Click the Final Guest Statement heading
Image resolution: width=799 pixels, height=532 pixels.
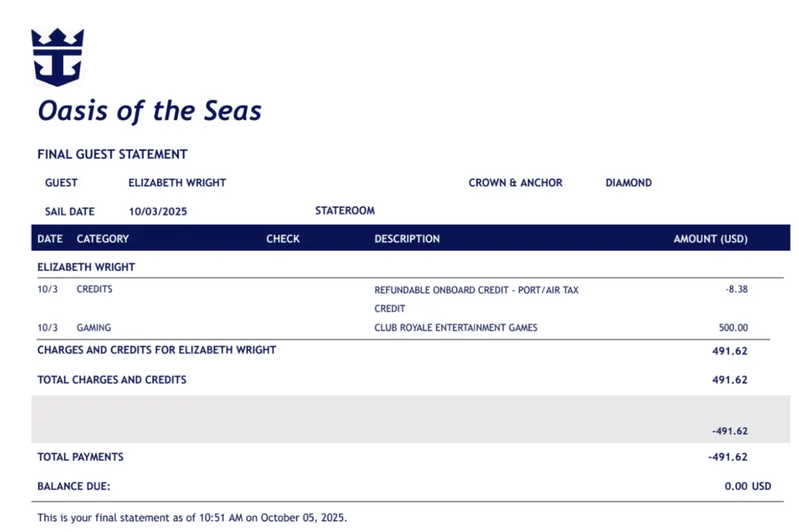point(112,154)
